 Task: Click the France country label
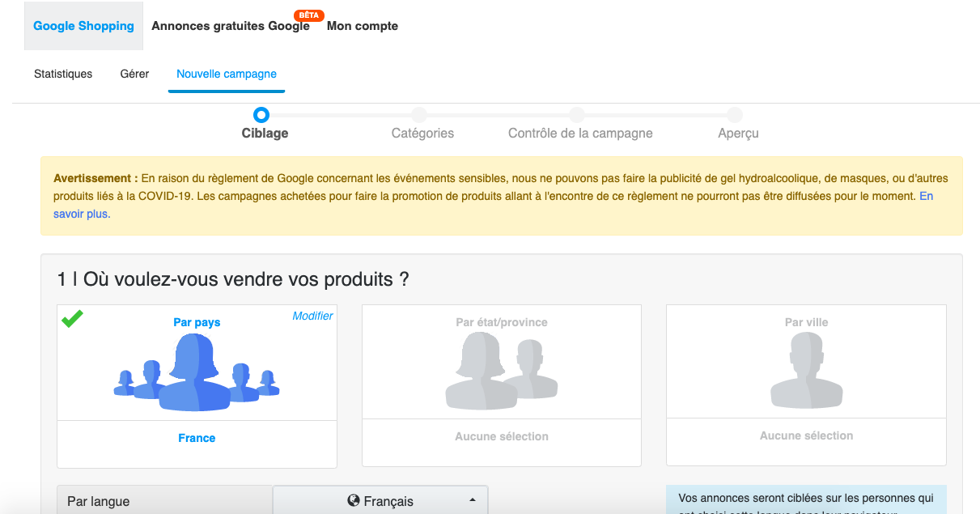[197, 438]
